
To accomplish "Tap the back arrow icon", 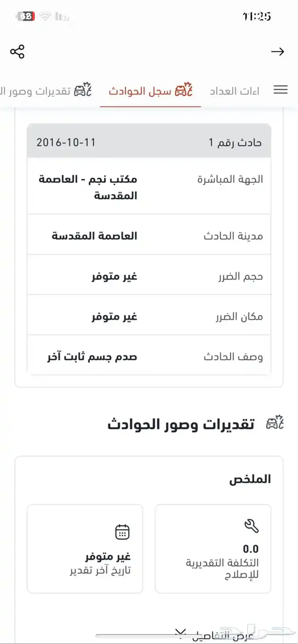I will pos(278,51).
